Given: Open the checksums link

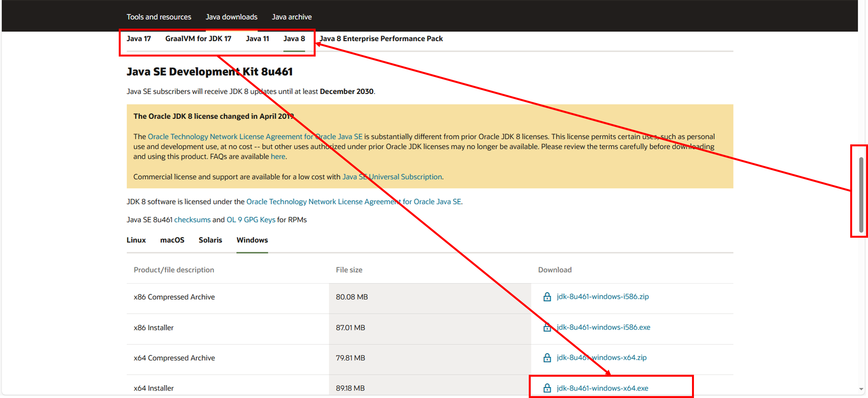Looking at the screenshot, I should 192,220.
